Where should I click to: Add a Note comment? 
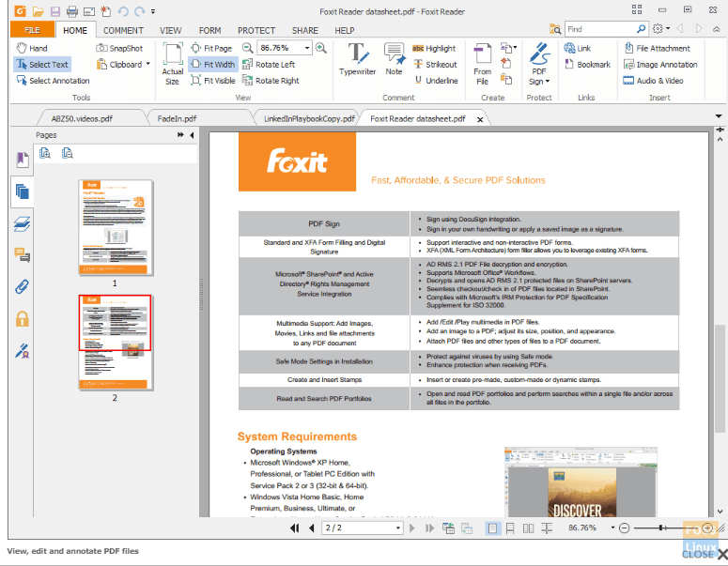pos(394,57)
